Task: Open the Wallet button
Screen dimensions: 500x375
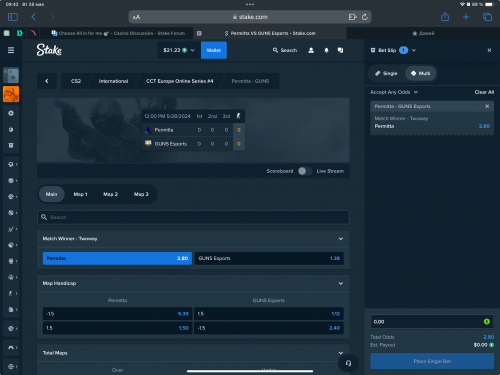Action: [x=214, y=50]
